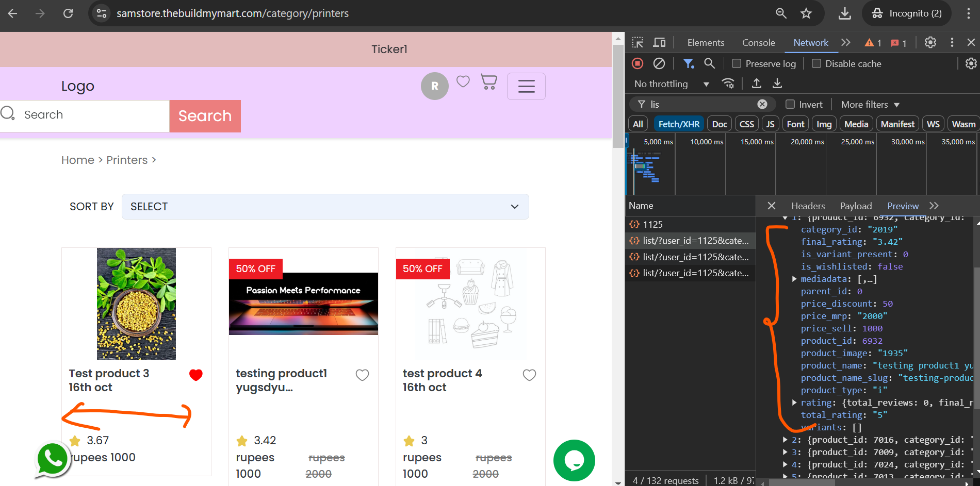
Task: Show issues count flag in DevTools
Action: pyautogui.click(x=899, y=43)
